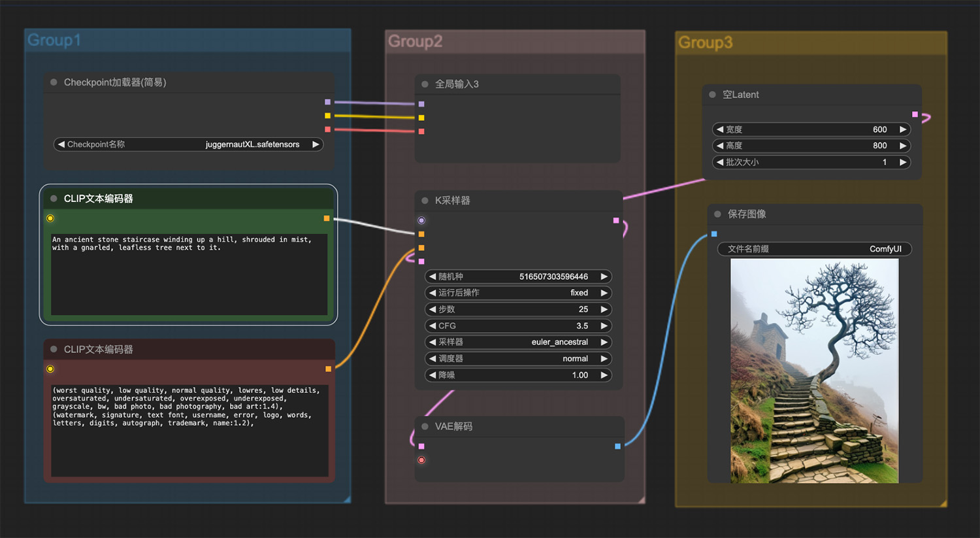This screenshot has height=538, width=980.
Task: Switch 调度器 to the previous scheduler via left arrow
Action: [x=433, y=358]
